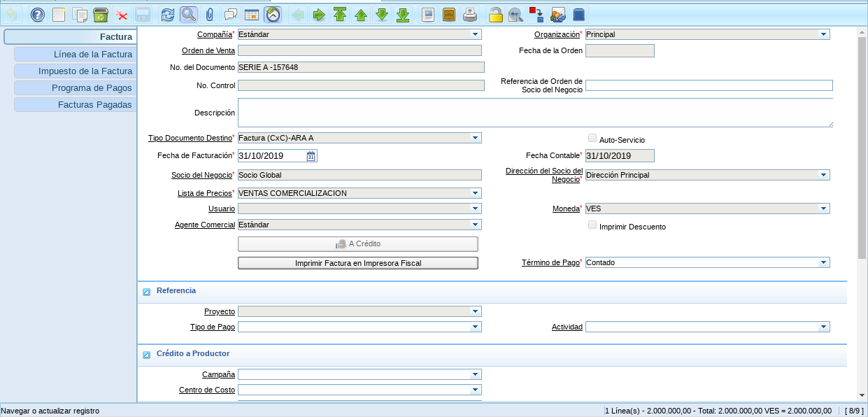Switch to Programa de Pagos tab

pos(75,87)
